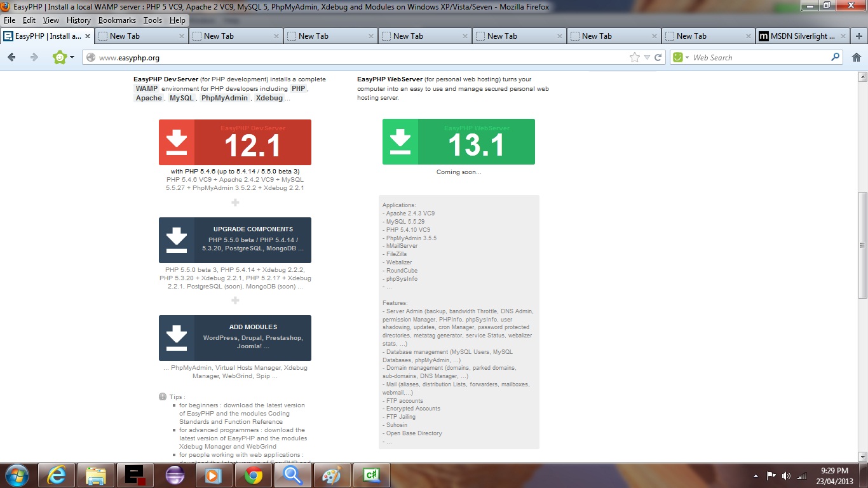Click 'with PHP 5.4.6 (up to 5.4.14...' caption
This screenshot has height=488, width=868.
(235, 172)
